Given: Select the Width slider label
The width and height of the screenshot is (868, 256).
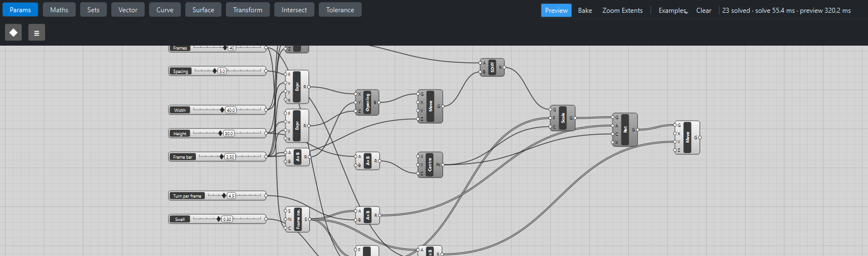Looking at the screenshot, I should (x=180, y=110).
